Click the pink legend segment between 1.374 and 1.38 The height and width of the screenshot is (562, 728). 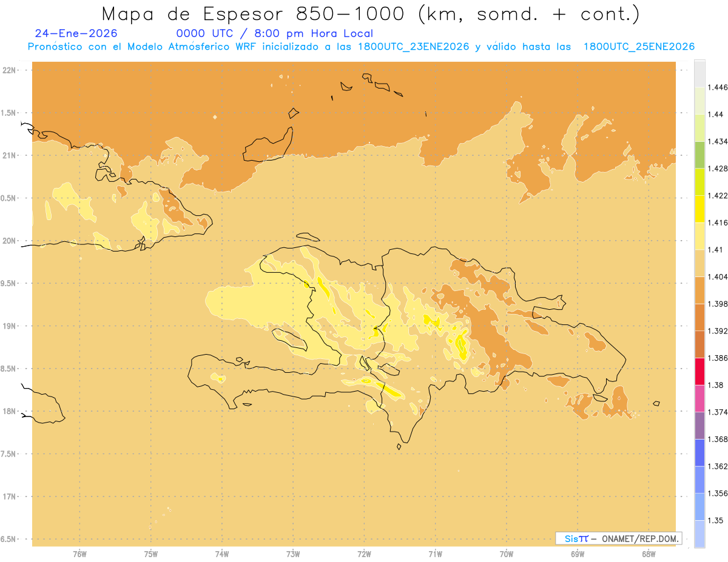click(x=699, y=398)
